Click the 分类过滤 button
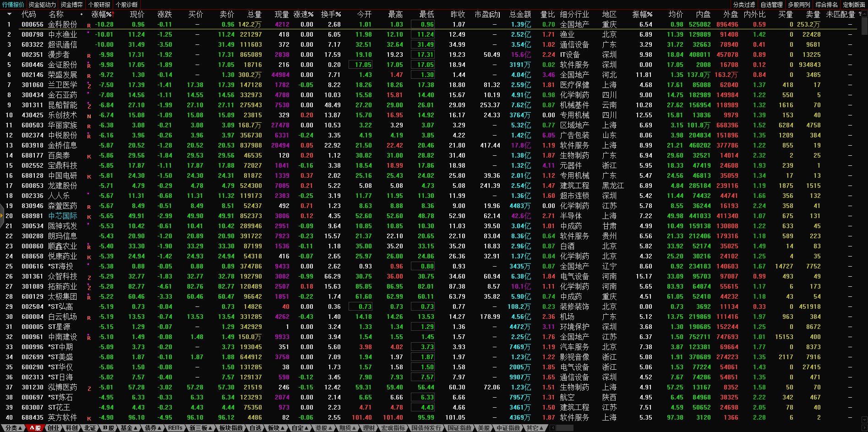The width and height of the screenshot is (868, 432). 744,5
